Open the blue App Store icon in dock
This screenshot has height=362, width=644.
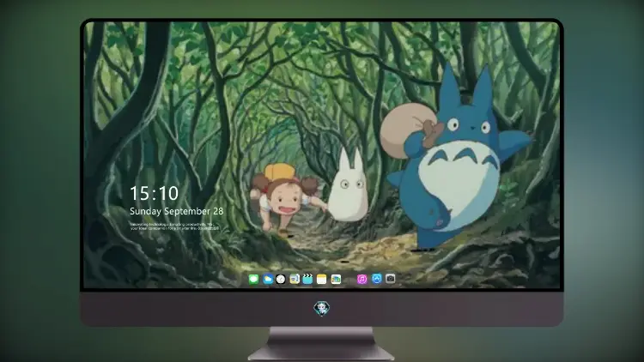pyautogui.click(x=377, y=279)
